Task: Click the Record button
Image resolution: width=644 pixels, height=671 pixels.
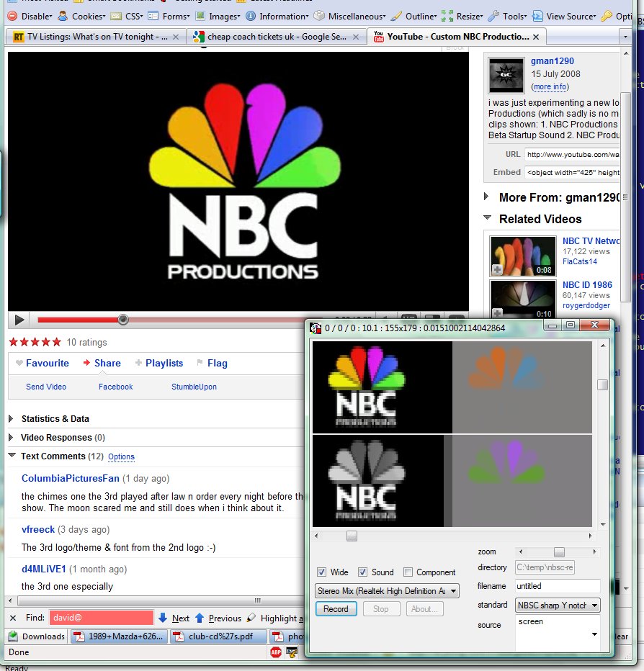Action: point(336,609)
